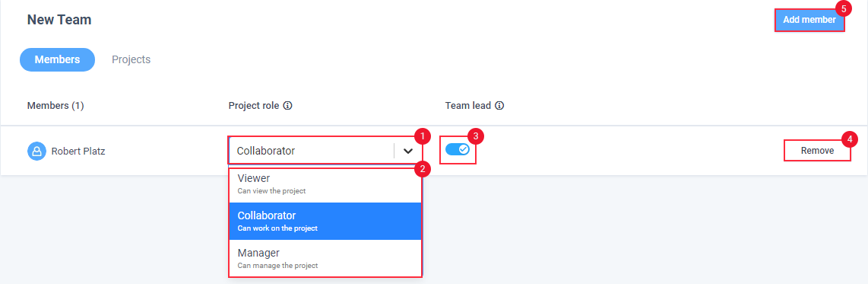Click the red badge numbered 3

pyautogui.click(x=476, y=136)
